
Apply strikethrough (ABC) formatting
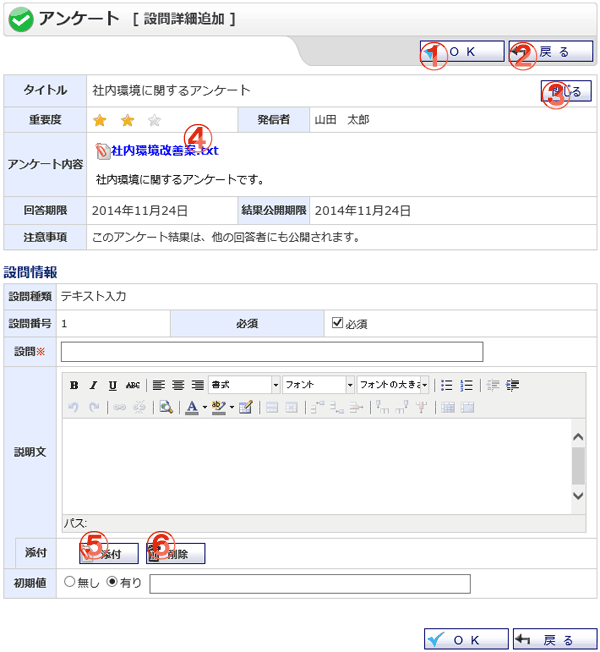133,385
